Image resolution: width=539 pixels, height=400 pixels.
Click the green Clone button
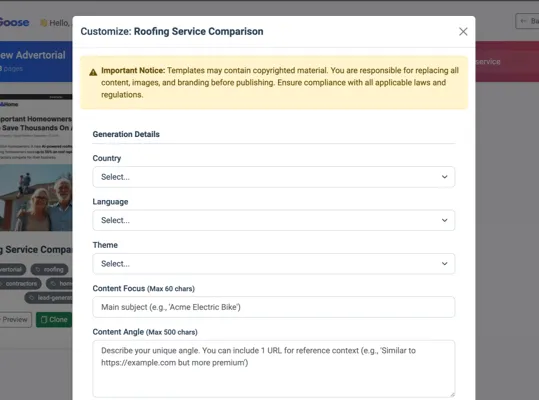pyautogui.click(x=54, y=320)
